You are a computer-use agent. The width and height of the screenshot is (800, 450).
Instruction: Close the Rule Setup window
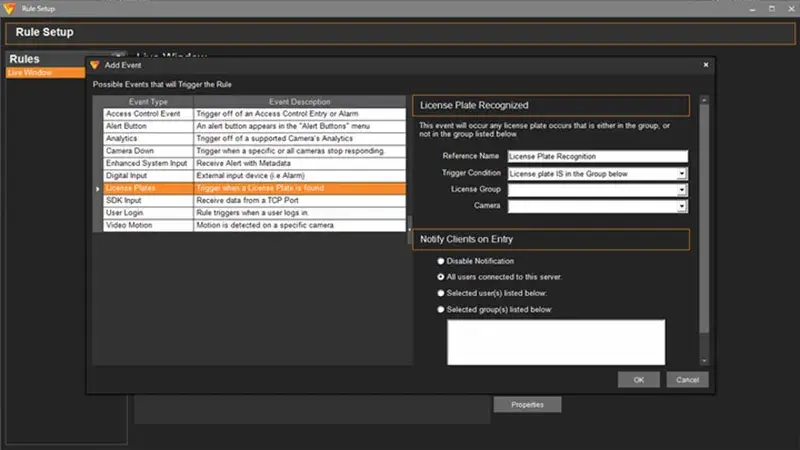click(791, 9)
